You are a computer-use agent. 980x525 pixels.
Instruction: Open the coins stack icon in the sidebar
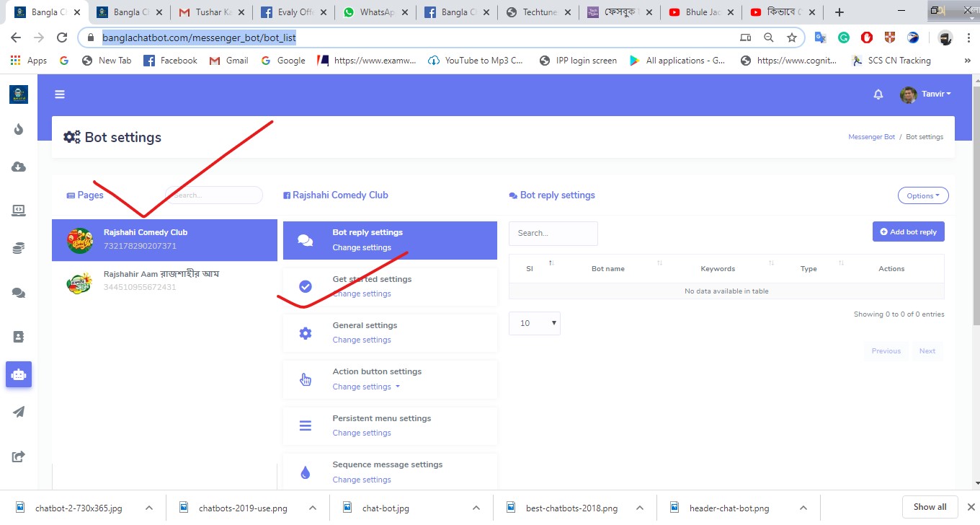pyautogui.click(x=19, y=249)
